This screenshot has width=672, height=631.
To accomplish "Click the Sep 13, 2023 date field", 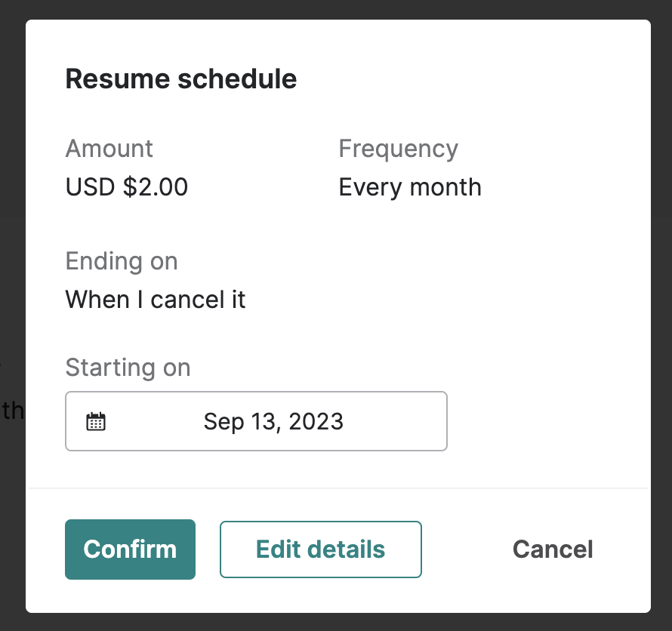I will 273,421.
